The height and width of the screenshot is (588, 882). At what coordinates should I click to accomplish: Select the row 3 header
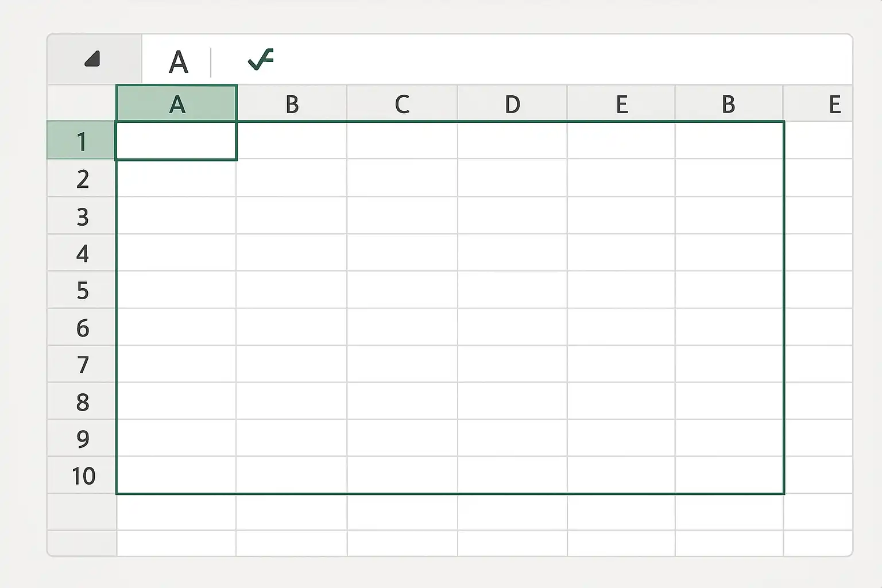tap(81, 215)
